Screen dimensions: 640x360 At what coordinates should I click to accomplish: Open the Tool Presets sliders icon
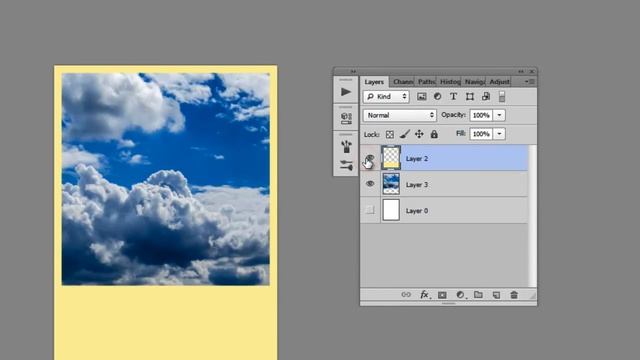coord(346,165)
